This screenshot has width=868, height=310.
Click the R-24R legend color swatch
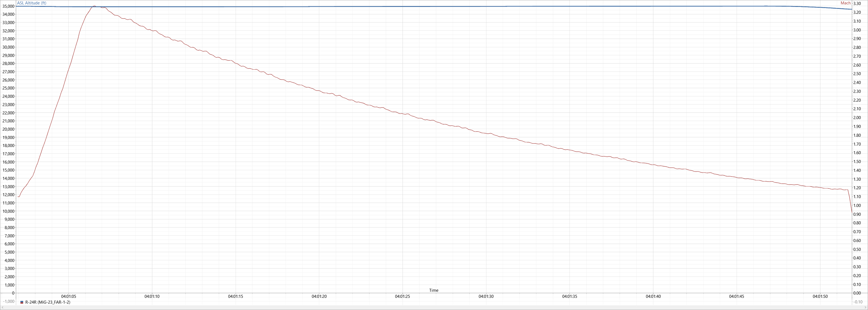click(x=22, y=302)
